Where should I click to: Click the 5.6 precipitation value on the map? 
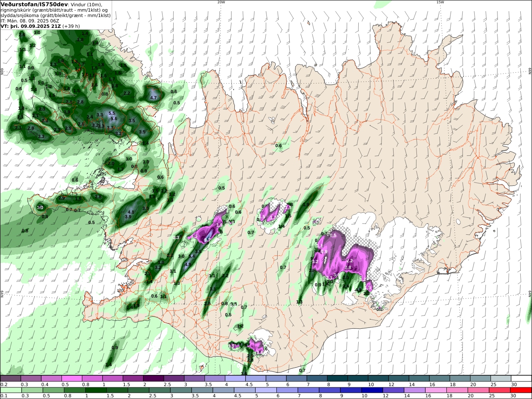coord(114,119)
